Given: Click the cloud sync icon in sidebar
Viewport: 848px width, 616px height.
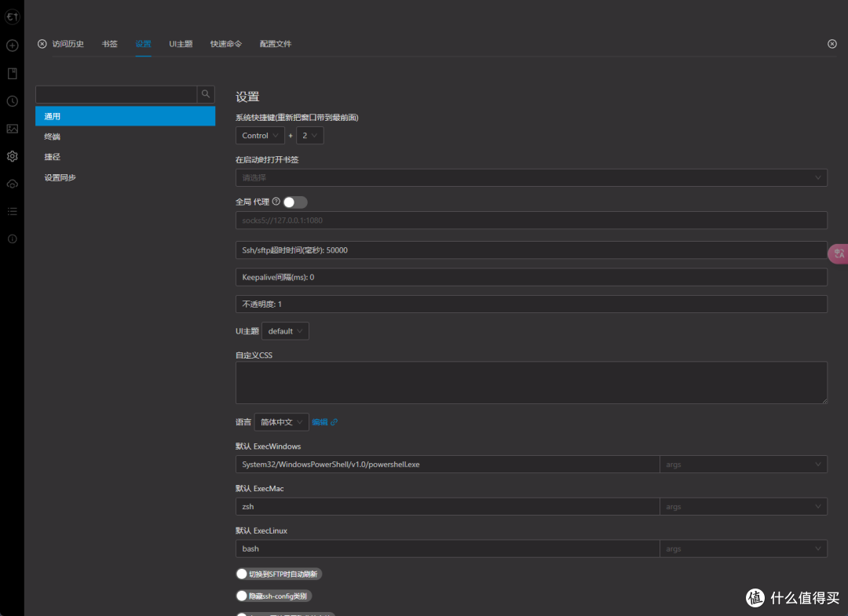Looking at the screenshot, I should click(12, 184).
